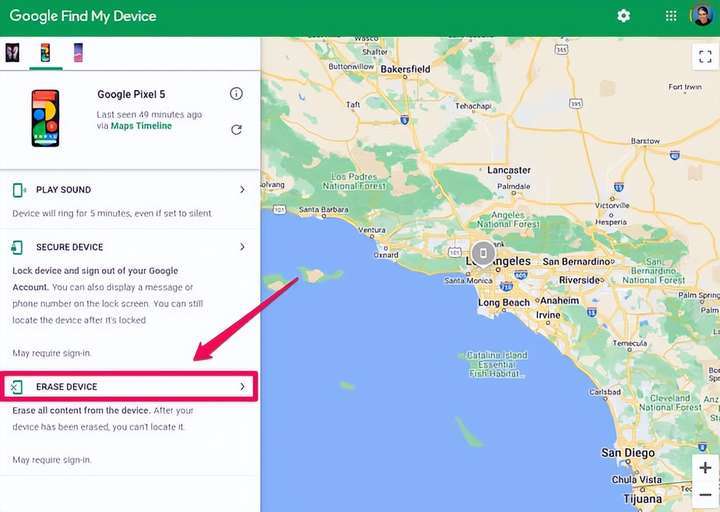Click the Victorville label on map
Viewport: 720px width, 512px height.
coord(612,205)
